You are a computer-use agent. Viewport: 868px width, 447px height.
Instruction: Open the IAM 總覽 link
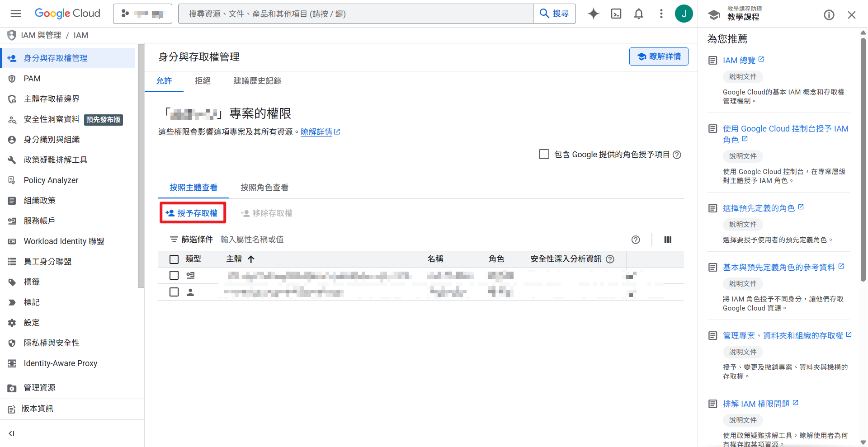740,60
